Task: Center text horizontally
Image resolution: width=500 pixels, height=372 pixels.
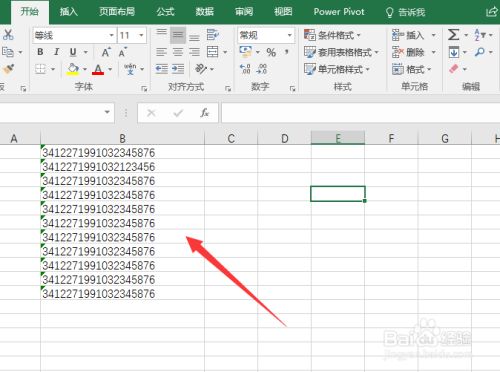Action: (x=178, y=52)
